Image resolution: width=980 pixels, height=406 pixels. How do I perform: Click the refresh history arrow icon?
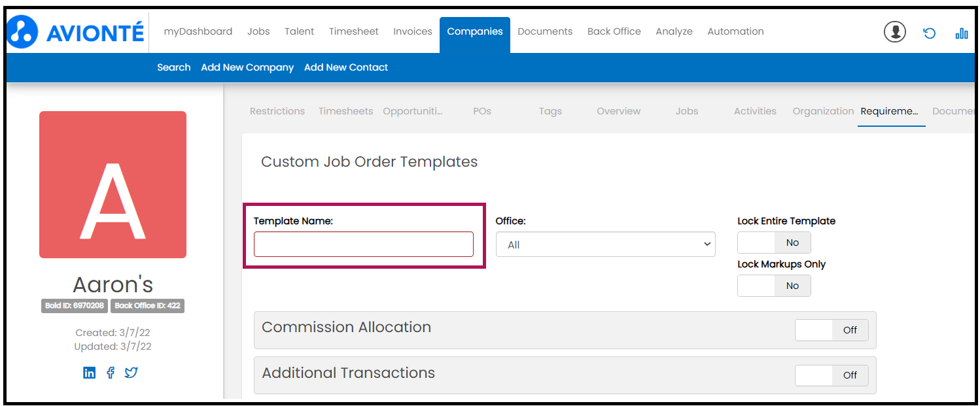(x=929, y=33)
